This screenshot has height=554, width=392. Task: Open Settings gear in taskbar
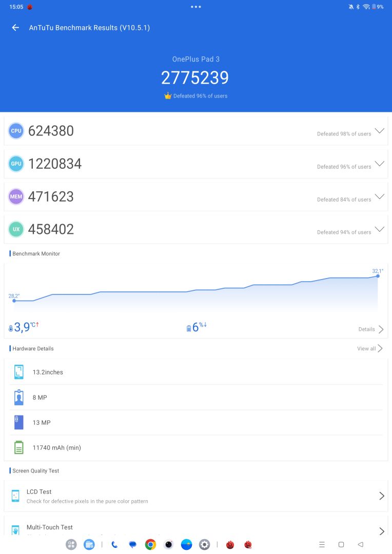[204, 544]
